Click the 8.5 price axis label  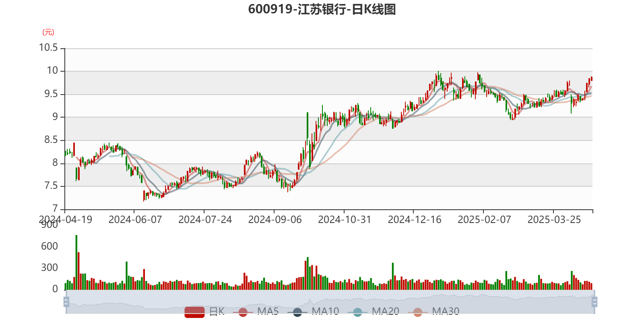click(51, 140)
